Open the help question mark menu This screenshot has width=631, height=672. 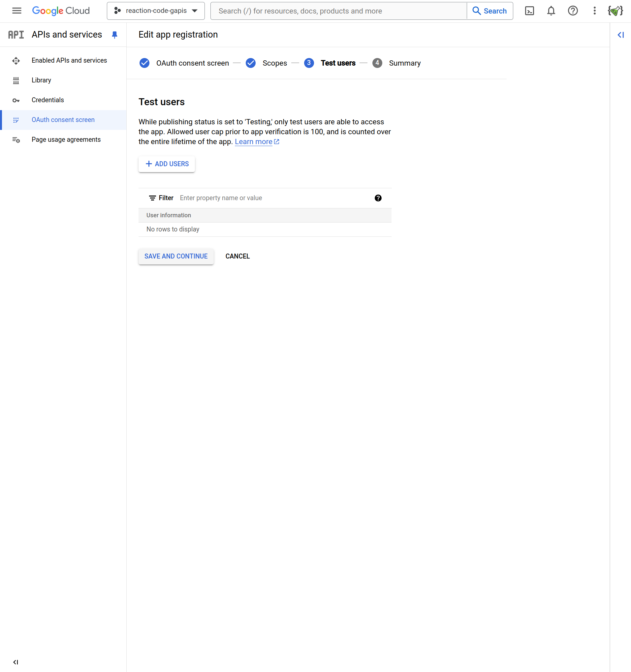(x=573, y=11)
